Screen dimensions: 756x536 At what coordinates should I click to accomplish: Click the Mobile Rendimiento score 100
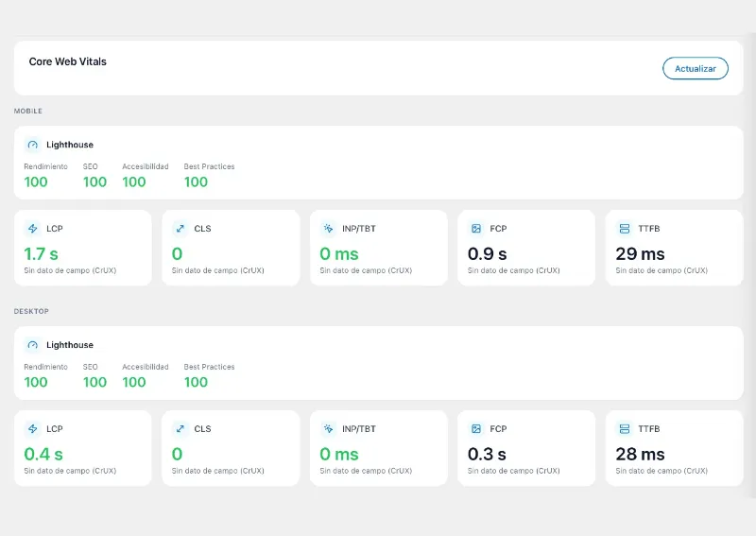(36, 182)
